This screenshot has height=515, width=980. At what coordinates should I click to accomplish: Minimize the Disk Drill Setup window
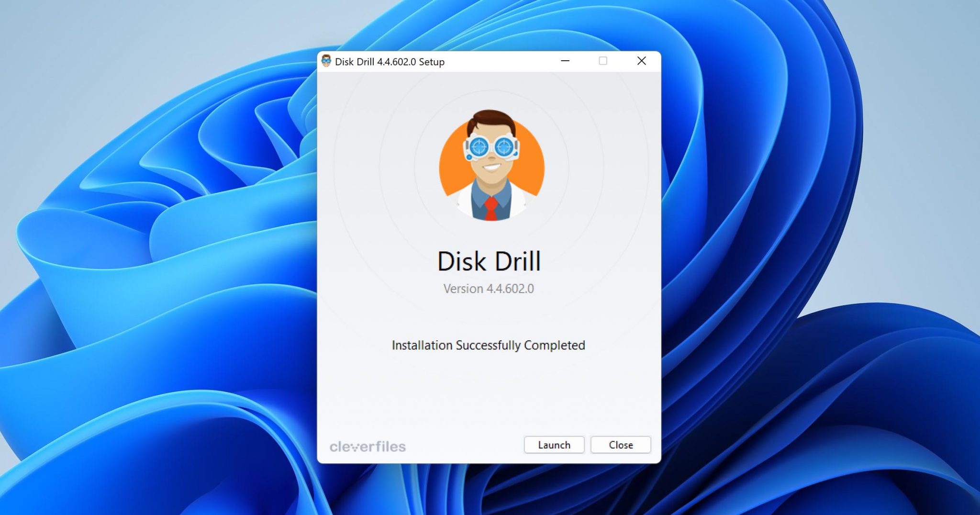(565, 61)
